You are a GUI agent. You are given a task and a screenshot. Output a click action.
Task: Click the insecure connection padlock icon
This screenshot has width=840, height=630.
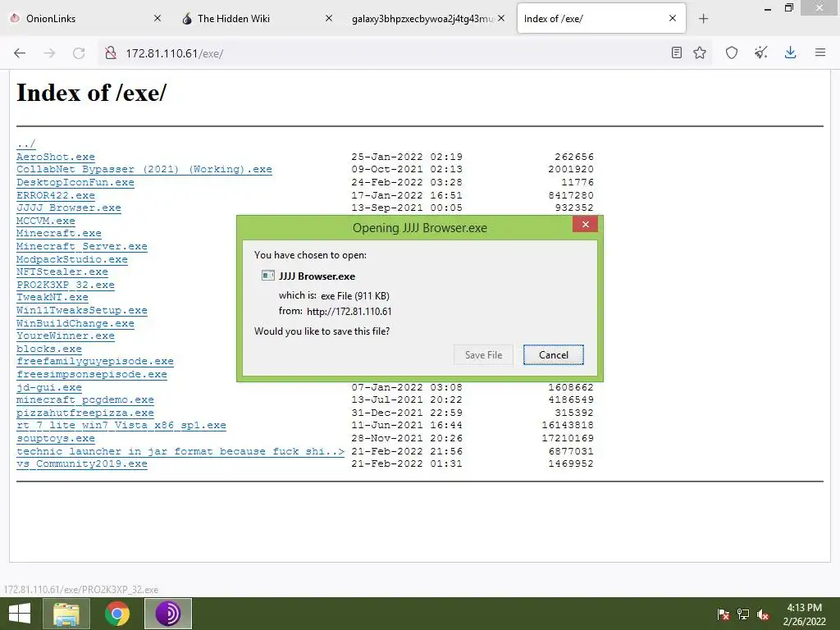click(x=111, y=53)
